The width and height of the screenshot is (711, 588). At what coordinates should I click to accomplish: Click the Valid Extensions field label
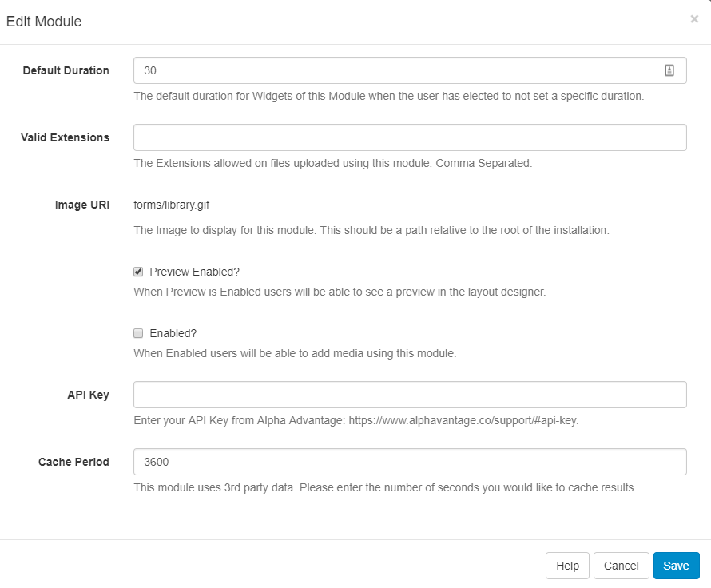[65, 137]
